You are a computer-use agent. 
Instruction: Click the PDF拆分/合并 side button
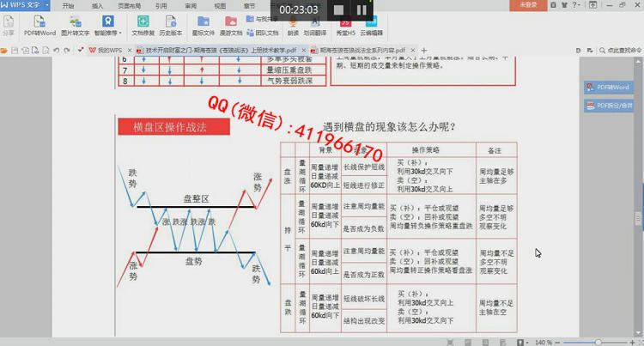(610, 105)
